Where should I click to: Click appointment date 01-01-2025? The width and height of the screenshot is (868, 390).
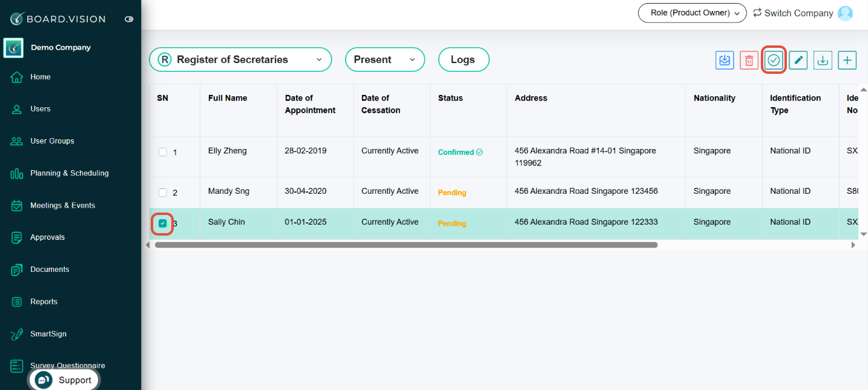[x=306, y=222]
